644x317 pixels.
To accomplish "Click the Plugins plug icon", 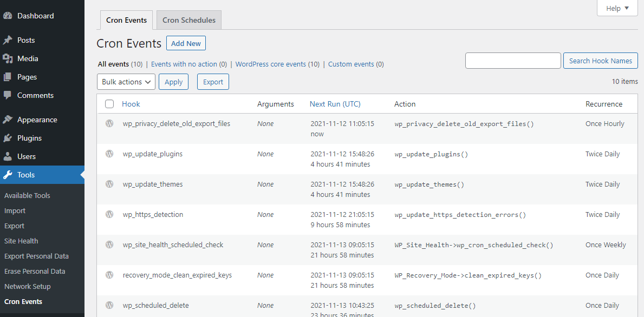I will pyautogui.click(x=8, y=138).
